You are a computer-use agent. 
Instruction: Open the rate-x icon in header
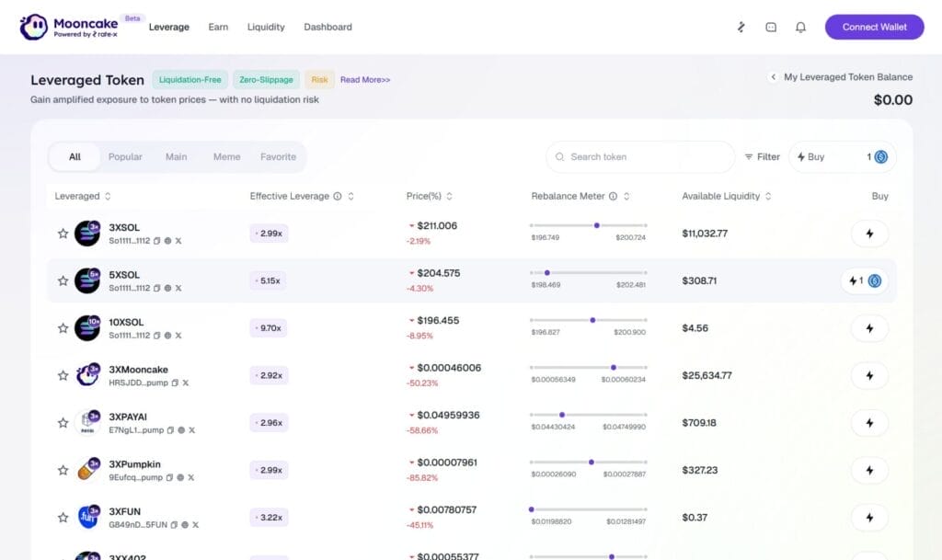point(741,27)
